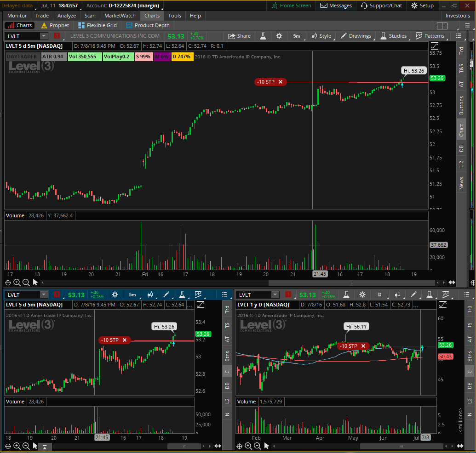Toggle the DB sidebar panel on main chart
This screenshot has height=453, width=476.
pos(461,148)
